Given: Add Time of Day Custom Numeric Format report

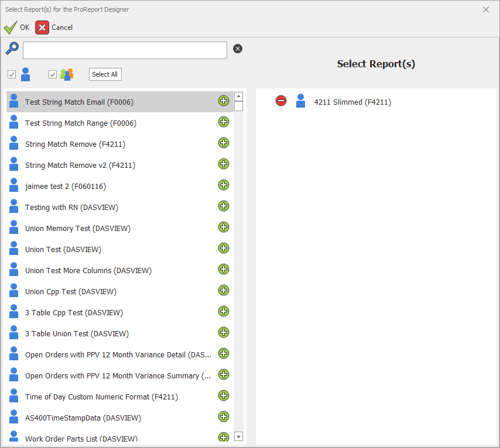Looking at the screenshot, I should (x=224, y=395).
